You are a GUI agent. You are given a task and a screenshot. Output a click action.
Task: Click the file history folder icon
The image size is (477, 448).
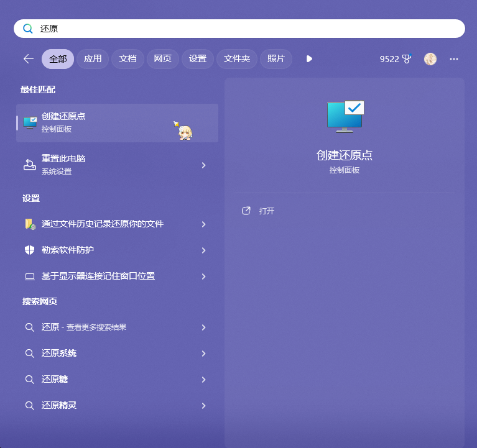tap(29, 224)
